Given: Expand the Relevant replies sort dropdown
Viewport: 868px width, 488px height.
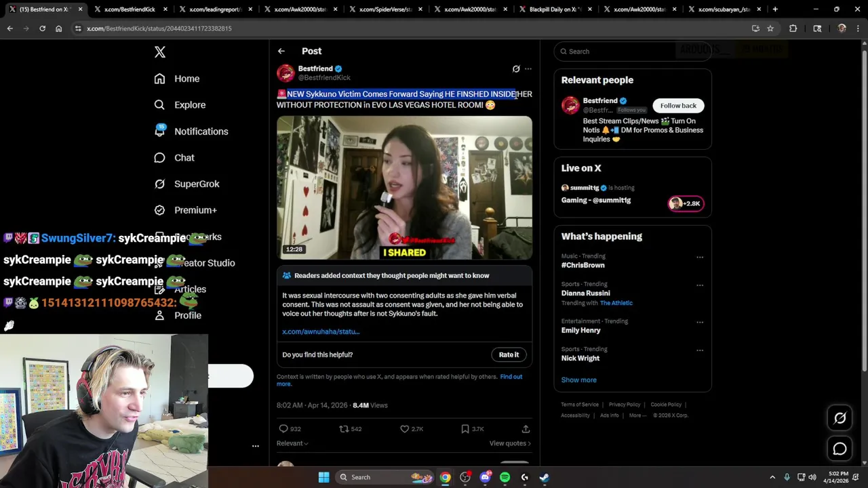Looking at the screenshot, I should [292, 443].
